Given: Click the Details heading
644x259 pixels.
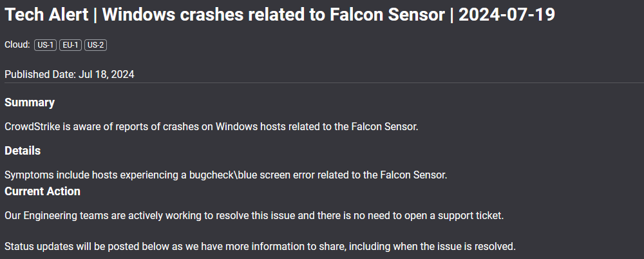Looking at the screenshot, I should [23, 151].
